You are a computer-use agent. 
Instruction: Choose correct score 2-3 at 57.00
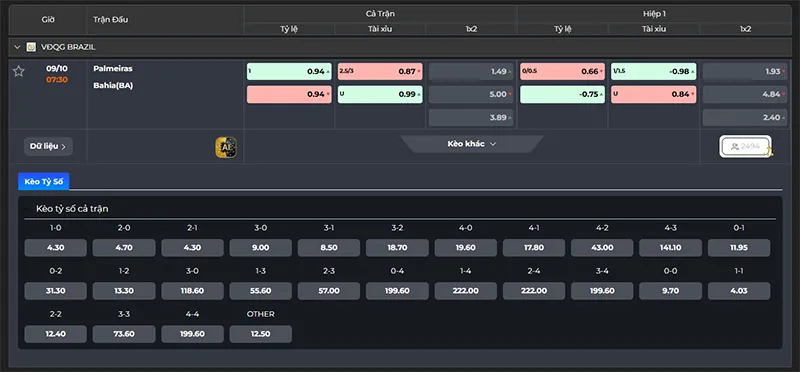tap(329, 291)
